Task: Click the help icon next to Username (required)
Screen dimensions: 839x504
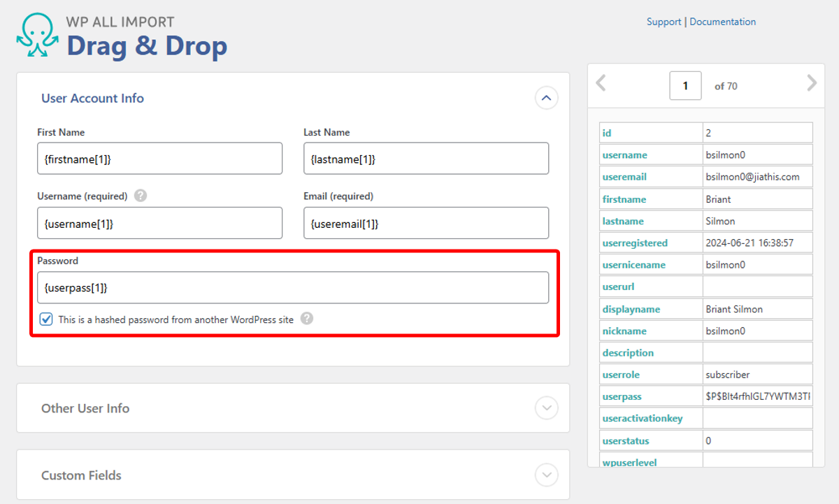Action: 141,196
